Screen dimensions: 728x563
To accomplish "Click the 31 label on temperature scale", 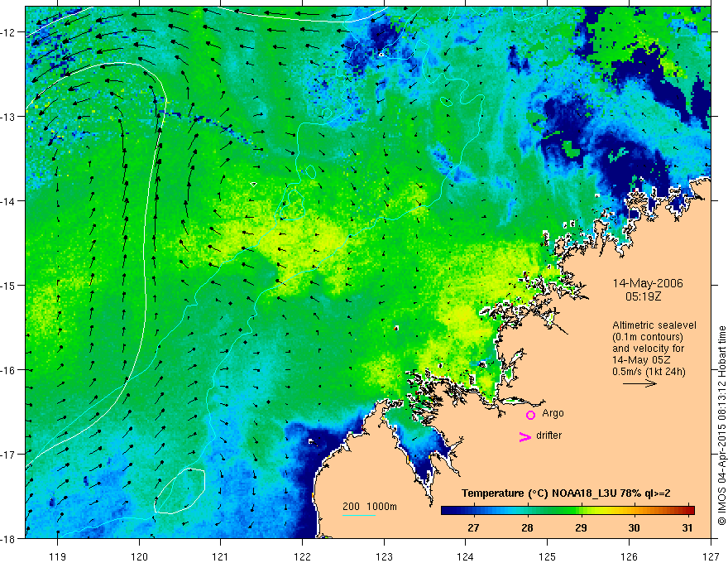I will coord(687,527).
